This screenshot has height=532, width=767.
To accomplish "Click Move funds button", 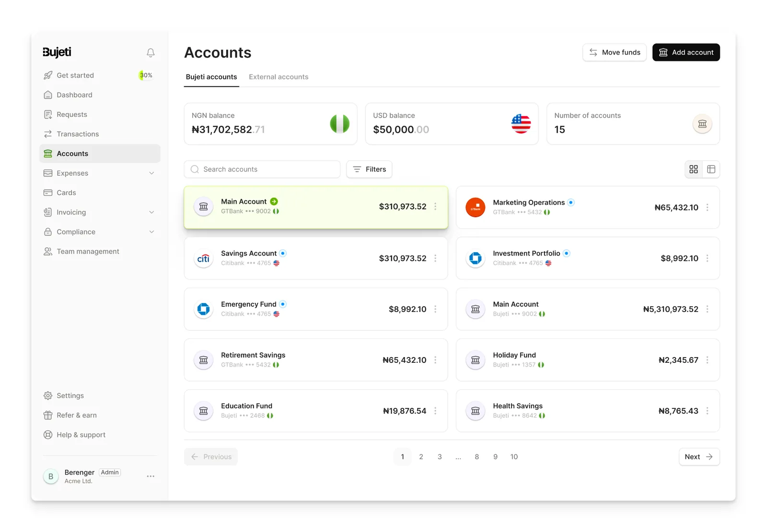I will tap(615, 52).
